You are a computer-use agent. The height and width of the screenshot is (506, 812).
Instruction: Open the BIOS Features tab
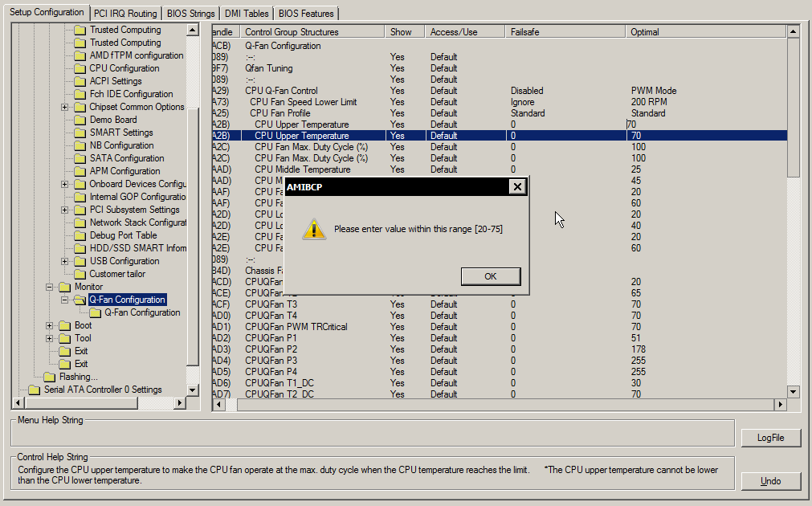pos(306,13)
